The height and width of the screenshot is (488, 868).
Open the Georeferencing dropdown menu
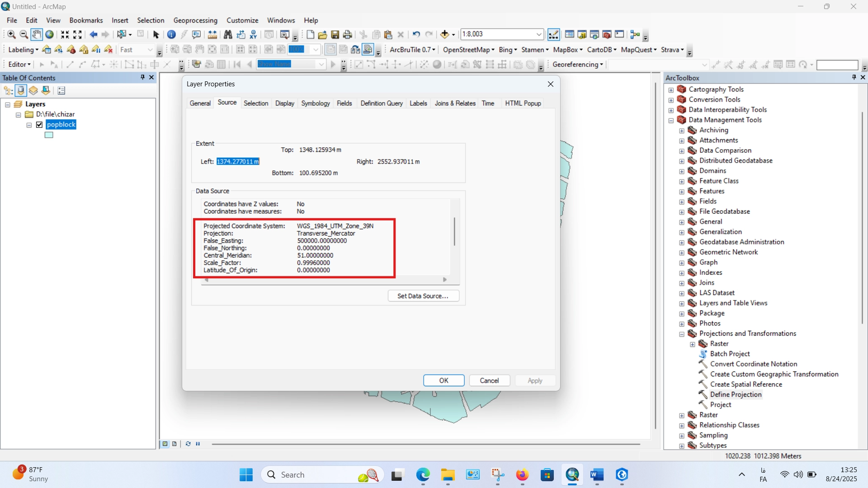point(578,65)
